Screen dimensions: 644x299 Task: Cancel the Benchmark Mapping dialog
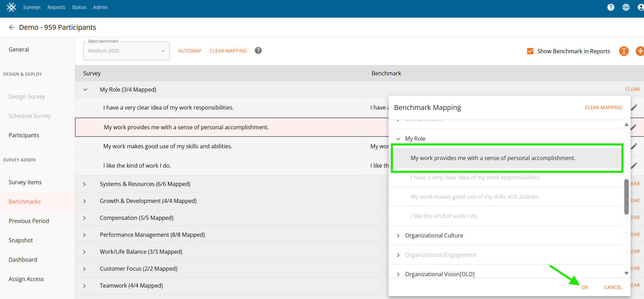[613, 287]
